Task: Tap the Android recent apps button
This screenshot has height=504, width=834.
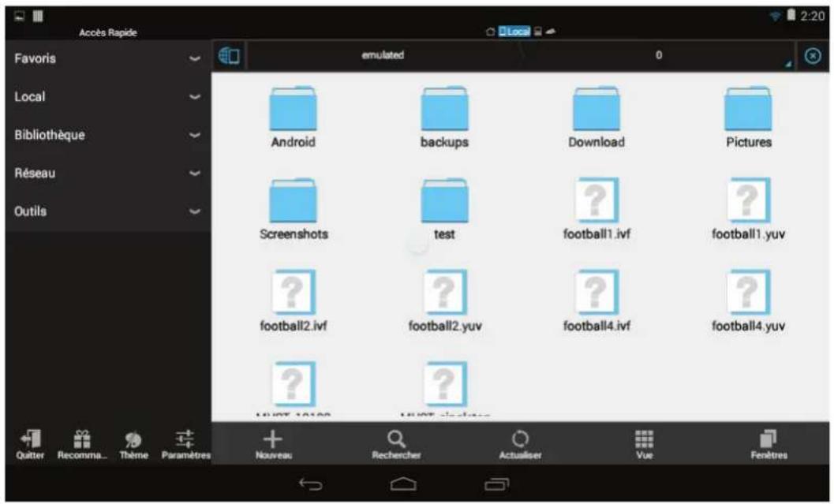Action: [x=496, y=483]
